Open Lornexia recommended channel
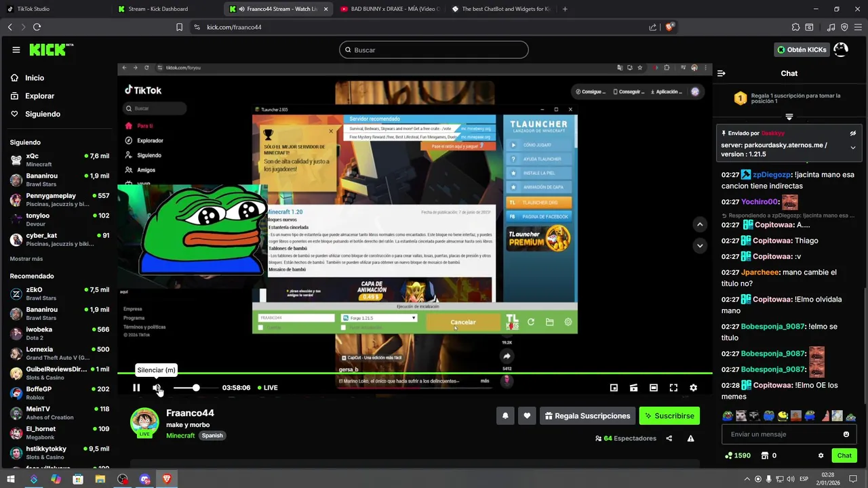The height and width of the screenshot is (488, 868). [60, 353]
